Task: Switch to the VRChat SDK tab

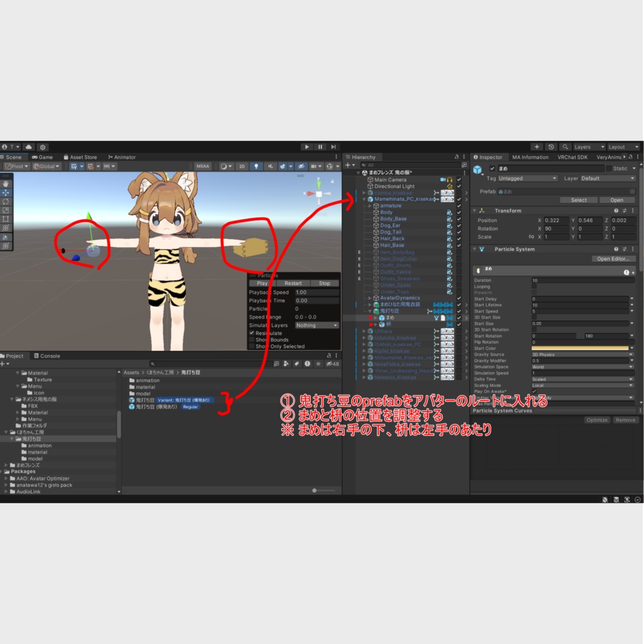Action: [x=572, y=157]
